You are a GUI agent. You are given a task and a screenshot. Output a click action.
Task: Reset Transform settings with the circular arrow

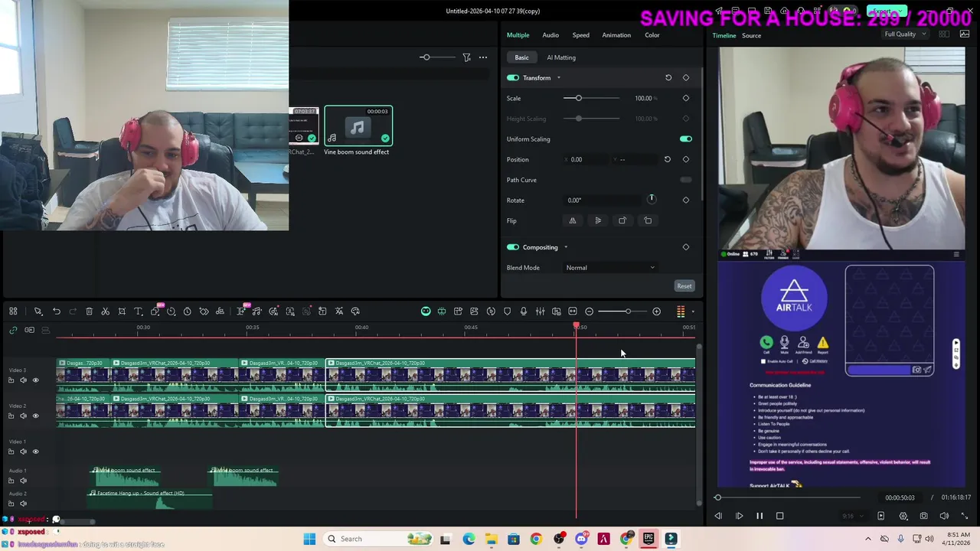668,78
